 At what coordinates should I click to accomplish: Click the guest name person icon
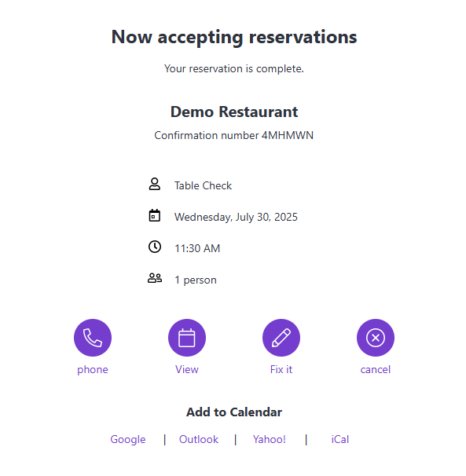(x=155, y=185)
